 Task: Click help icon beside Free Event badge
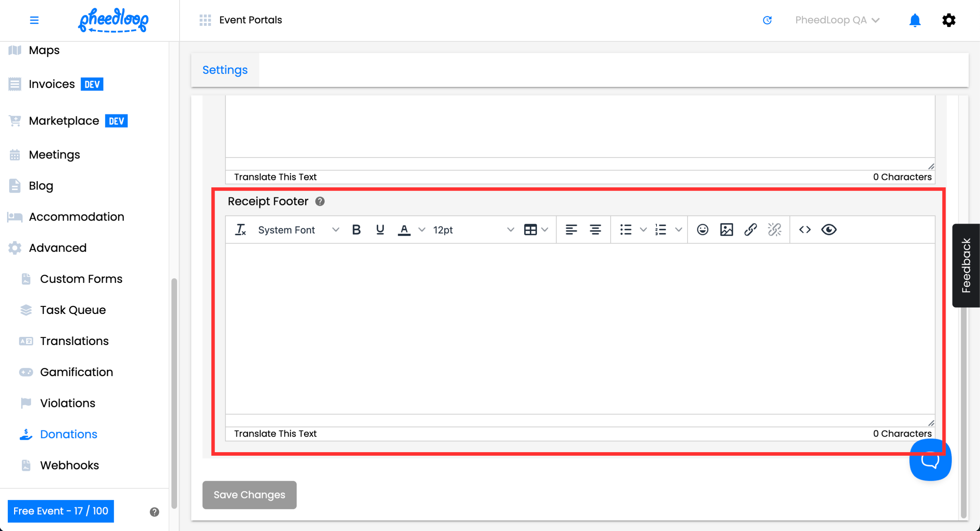click(154, 512)
